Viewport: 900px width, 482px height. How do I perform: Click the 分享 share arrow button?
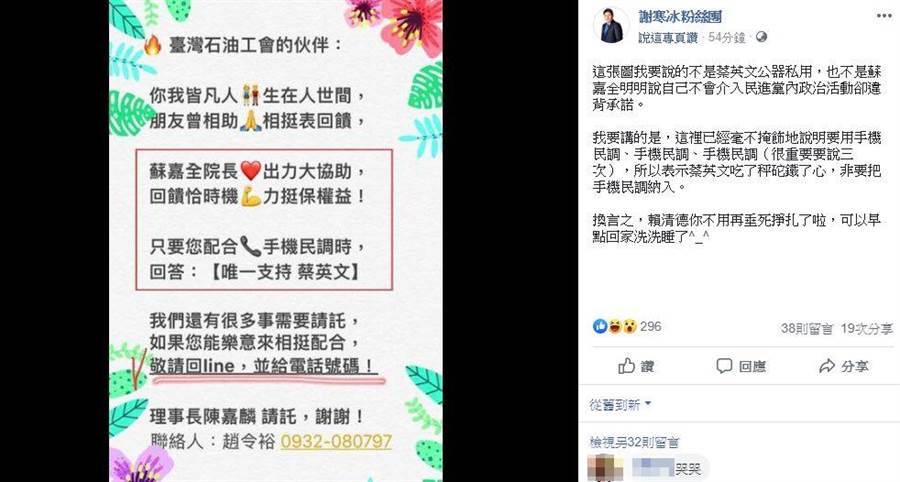pyautogui.click(x=843, y=366)
